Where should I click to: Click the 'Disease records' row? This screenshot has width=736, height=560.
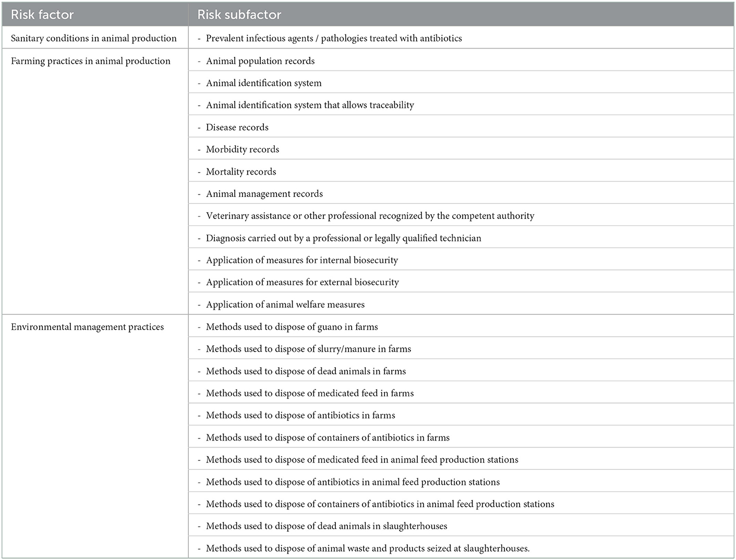pos(461,127)
